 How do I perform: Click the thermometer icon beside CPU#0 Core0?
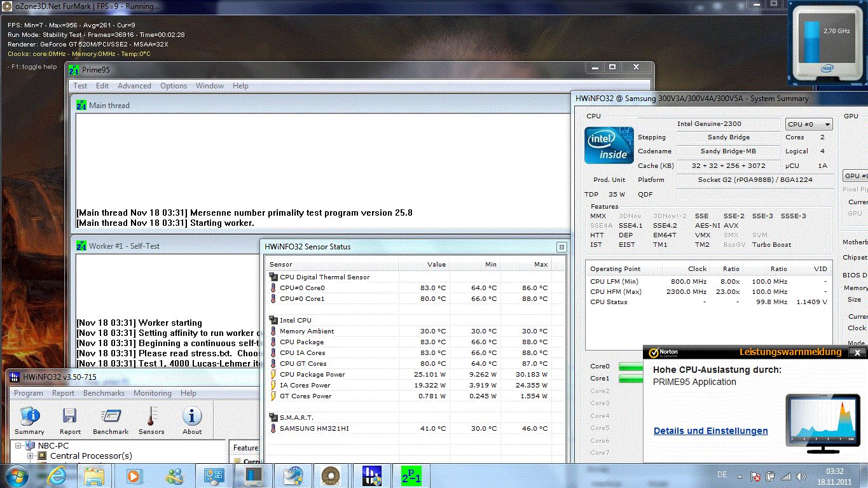point(273,288)
